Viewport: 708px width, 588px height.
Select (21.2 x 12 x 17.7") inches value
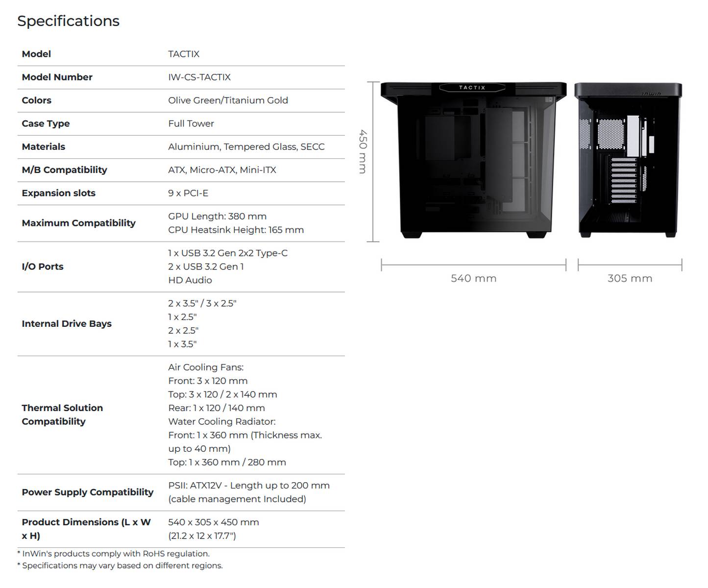(202, 536)
